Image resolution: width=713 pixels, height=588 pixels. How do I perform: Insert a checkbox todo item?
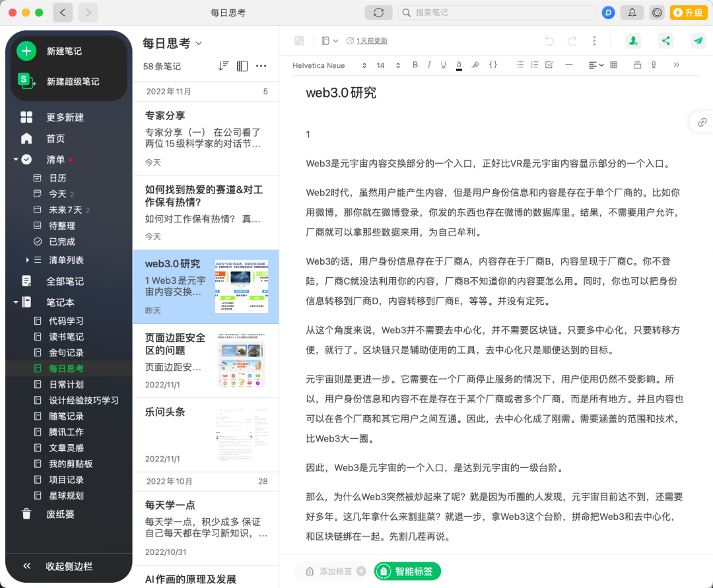(x=549, y=65)
